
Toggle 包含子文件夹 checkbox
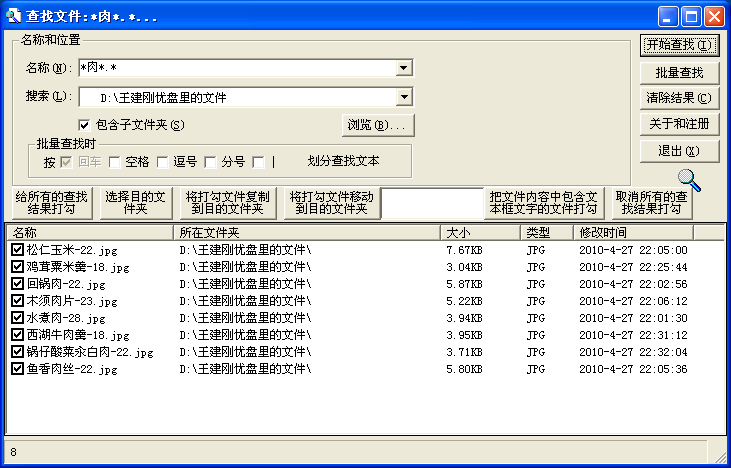[x=84, y=125]
